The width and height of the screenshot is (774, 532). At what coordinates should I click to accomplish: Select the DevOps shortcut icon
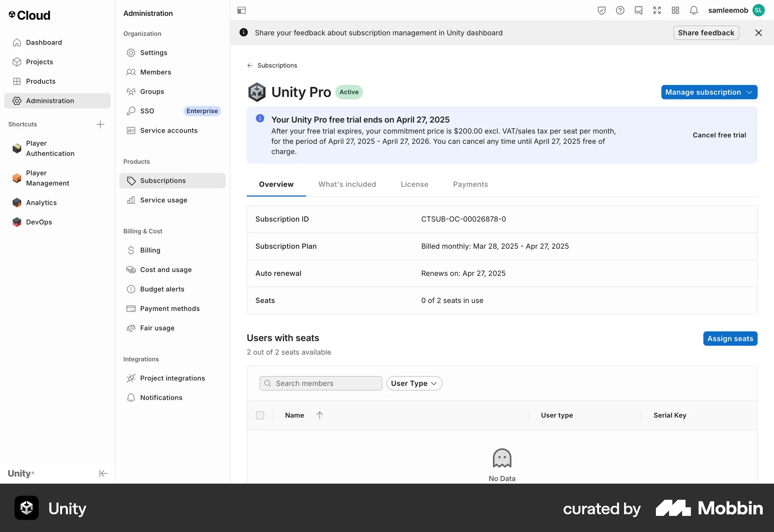pos(17,222)
